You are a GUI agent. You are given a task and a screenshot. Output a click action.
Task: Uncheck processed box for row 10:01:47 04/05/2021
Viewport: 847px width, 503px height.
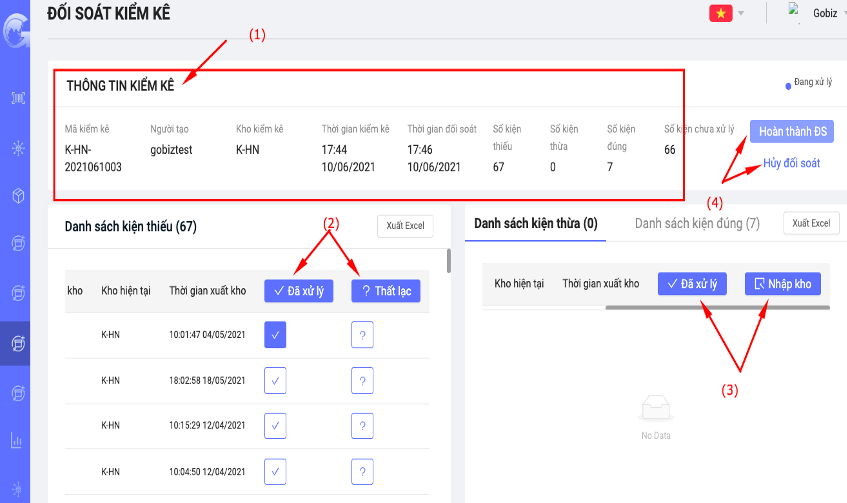pyautogui.click(x=277, y=336)
